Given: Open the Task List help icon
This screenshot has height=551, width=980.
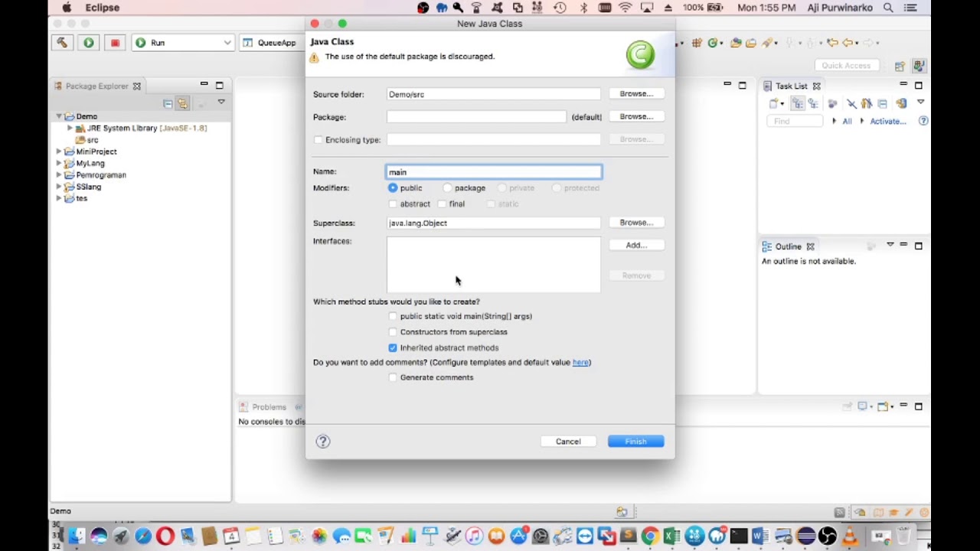Looking at the screenshot, I should point(923,121).
